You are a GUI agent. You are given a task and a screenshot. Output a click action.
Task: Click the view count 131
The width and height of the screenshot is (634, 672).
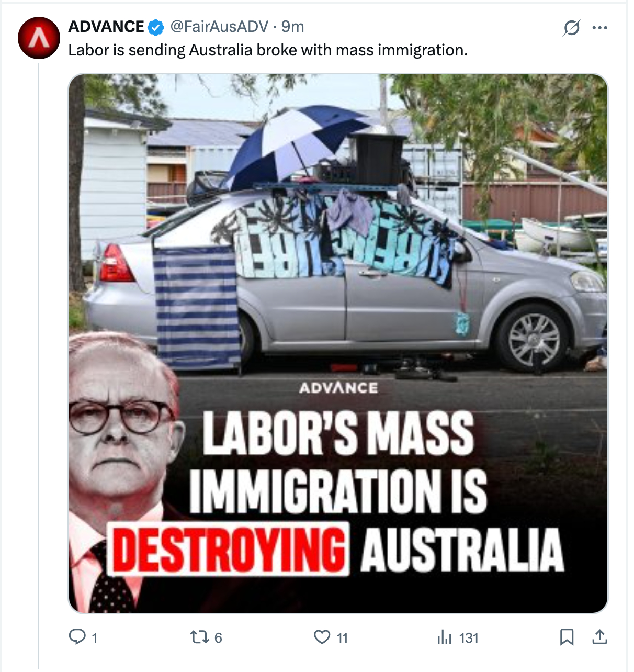click(x=469, y=637)
